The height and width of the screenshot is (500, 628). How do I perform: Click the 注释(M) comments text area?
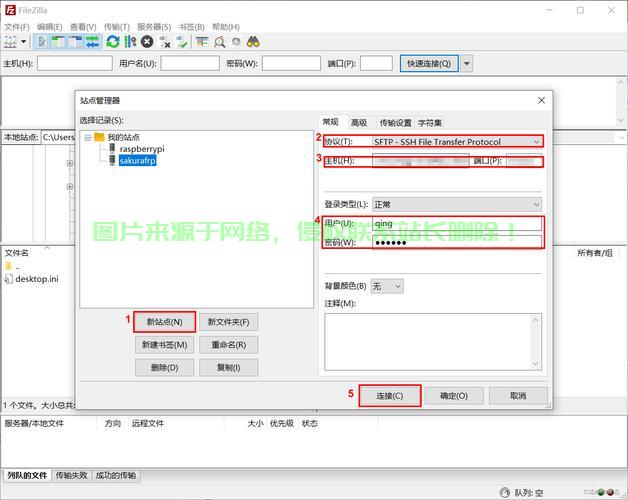pos(433,342)
